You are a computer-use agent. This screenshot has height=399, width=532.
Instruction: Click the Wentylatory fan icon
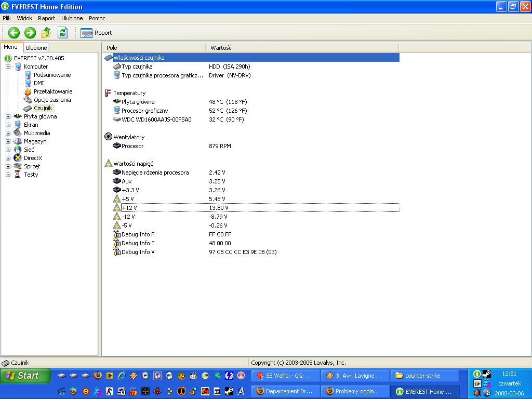[x=108, y=137]
